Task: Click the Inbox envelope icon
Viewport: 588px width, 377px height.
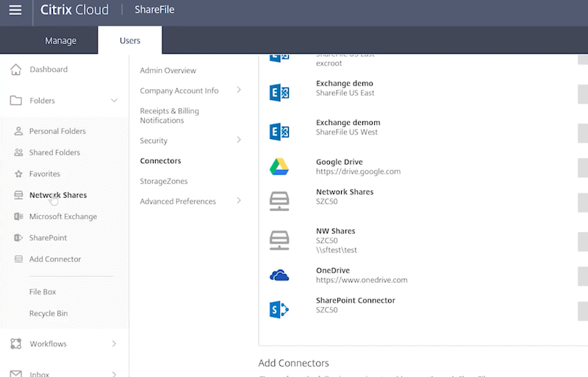Action: tap(15, 373)
